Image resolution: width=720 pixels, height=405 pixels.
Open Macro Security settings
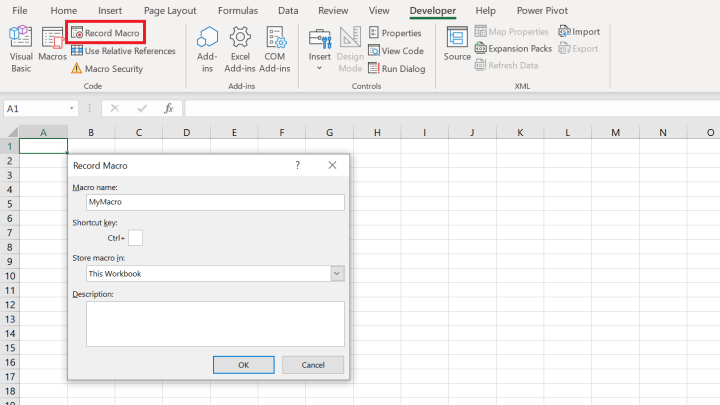tap(107, 69)
